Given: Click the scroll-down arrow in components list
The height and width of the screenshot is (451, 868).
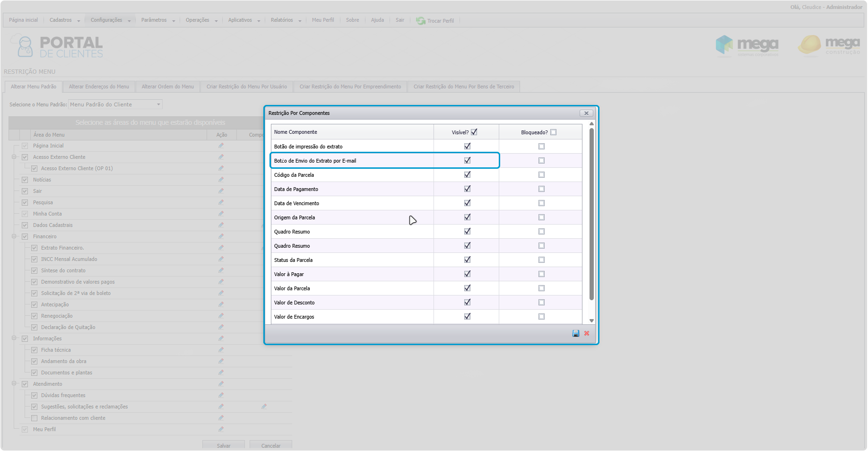Looking at the screenshot, I should (x=591, y=321).
